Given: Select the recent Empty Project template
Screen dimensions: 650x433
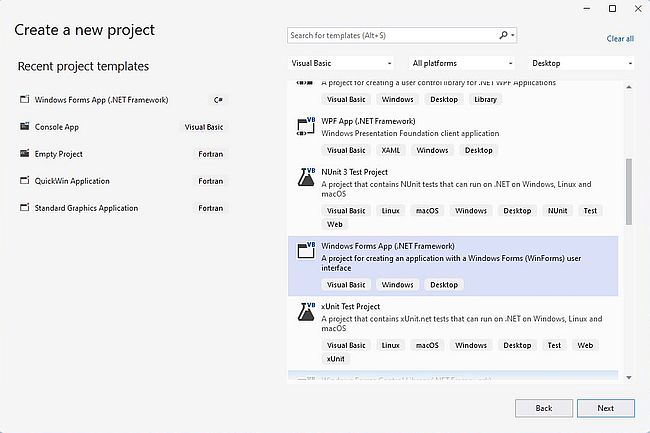Looking at the screenshot, I should pos(124,154).
